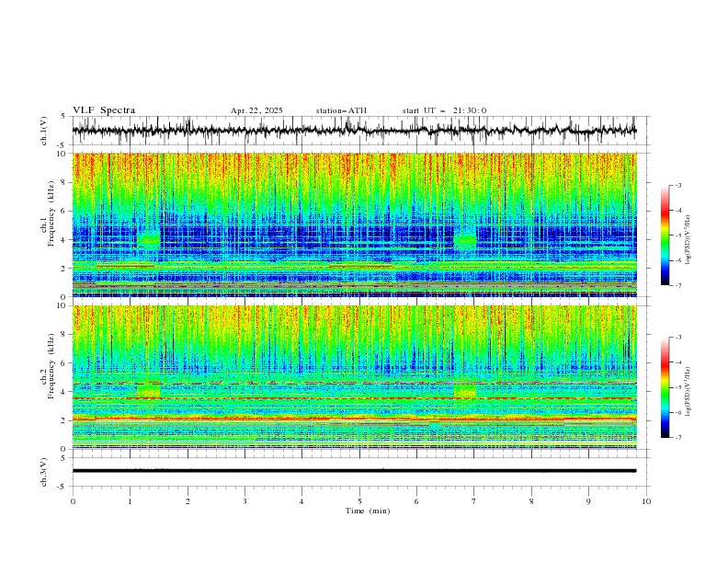Click the upper PSD color scale bar
This screenshot has height=563, width=728.
point(665,236)
